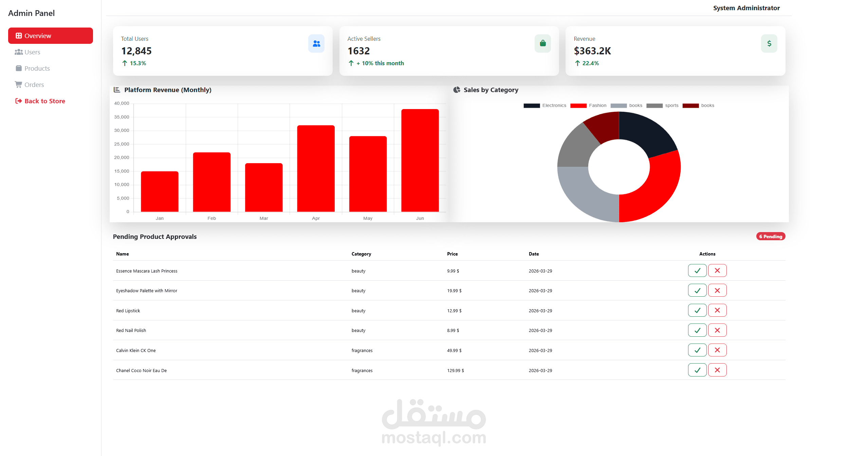
Task: Approve Red Nail Polish with checkmark
Action: coord(697,330)
